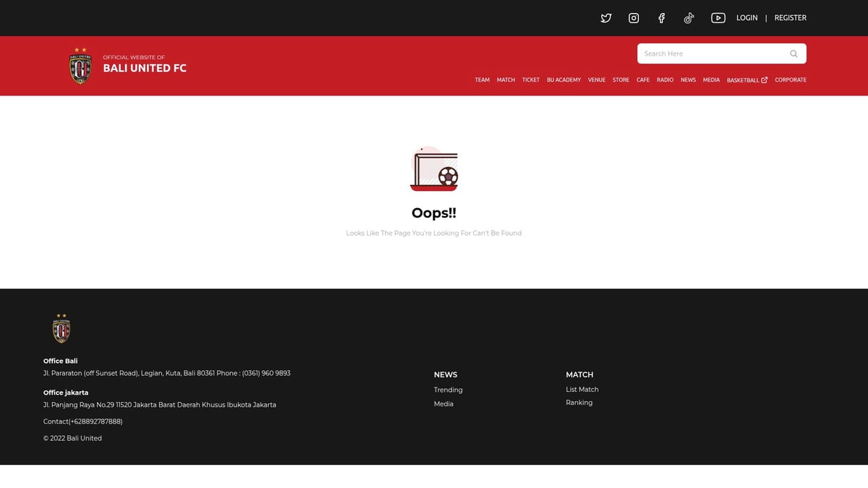
Task: Click the LOGIN link
Action: click(x=747, y=18)
